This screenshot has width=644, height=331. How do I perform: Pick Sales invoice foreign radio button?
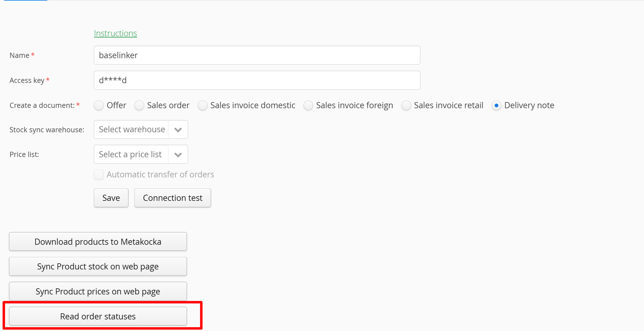pos(308,105)
